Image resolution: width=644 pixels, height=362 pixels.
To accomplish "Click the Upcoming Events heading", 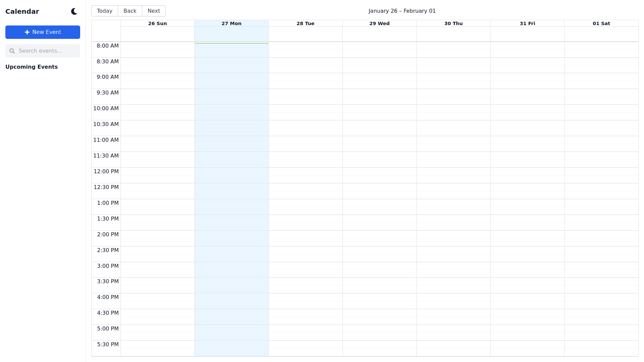I will pyautogui.click(x=32, y=67).
